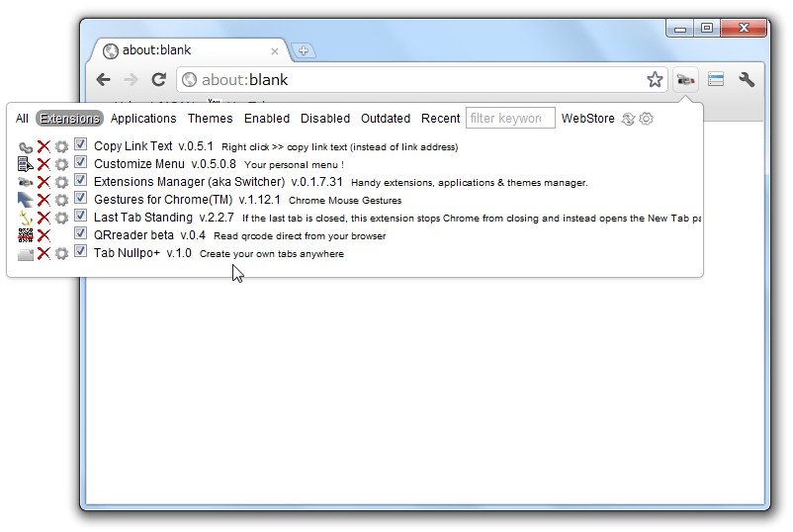793x532 pixels.
Task: Switch to Applications filter
Action: click(143, 119)
